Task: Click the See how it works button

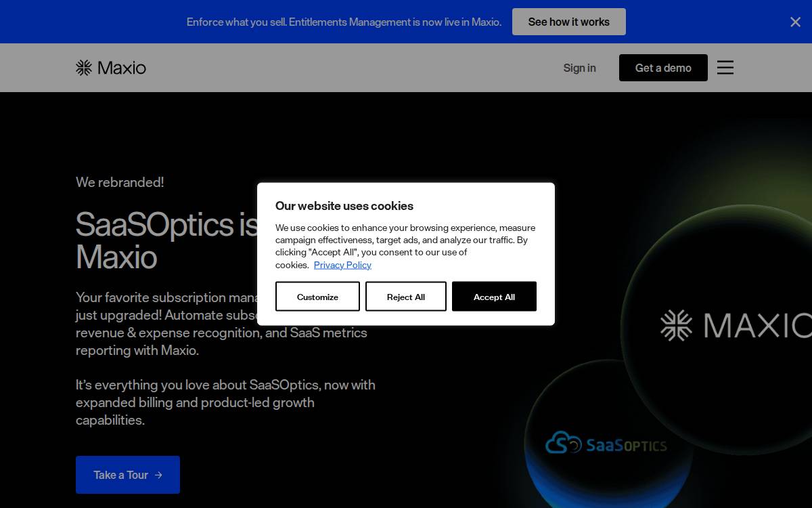Action: coord(568,22)
